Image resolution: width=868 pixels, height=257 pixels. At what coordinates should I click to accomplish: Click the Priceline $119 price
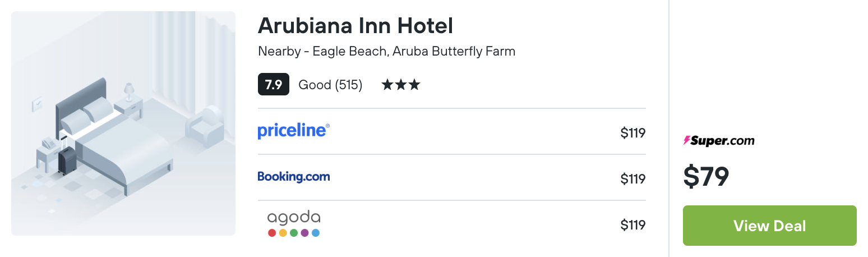[632, 133]
